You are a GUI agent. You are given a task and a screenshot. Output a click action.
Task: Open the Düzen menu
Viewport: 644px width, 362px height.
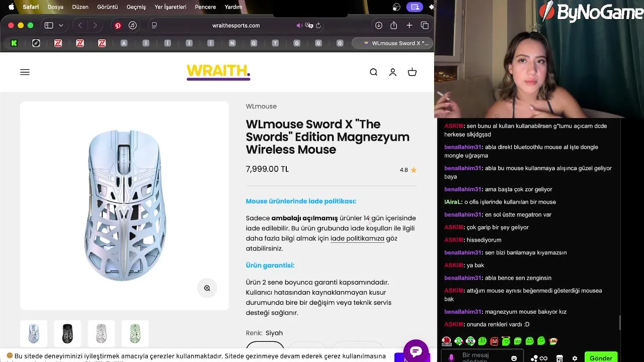pyautogui.click(x=80, y=7)
